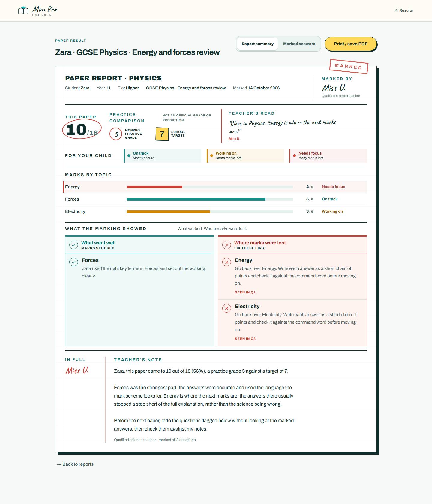Click the Print / save PDF button
This screenshot has height=504, width=432.
pyautogui.click(x=350, y=44)
